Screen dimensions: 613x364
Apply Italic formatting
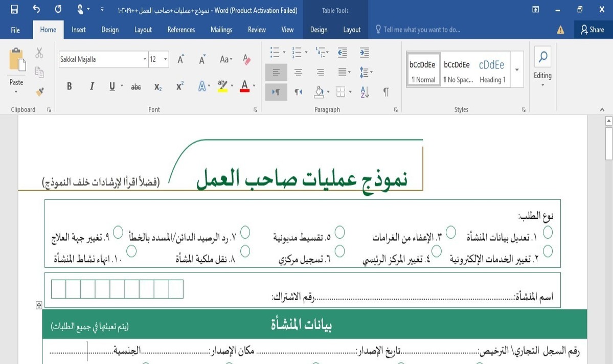tap(92, 86)
